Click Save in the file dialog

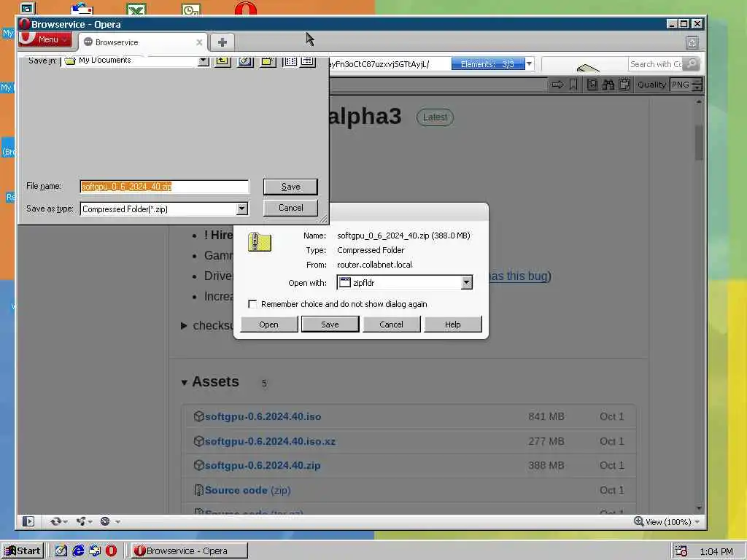[290, 187]
